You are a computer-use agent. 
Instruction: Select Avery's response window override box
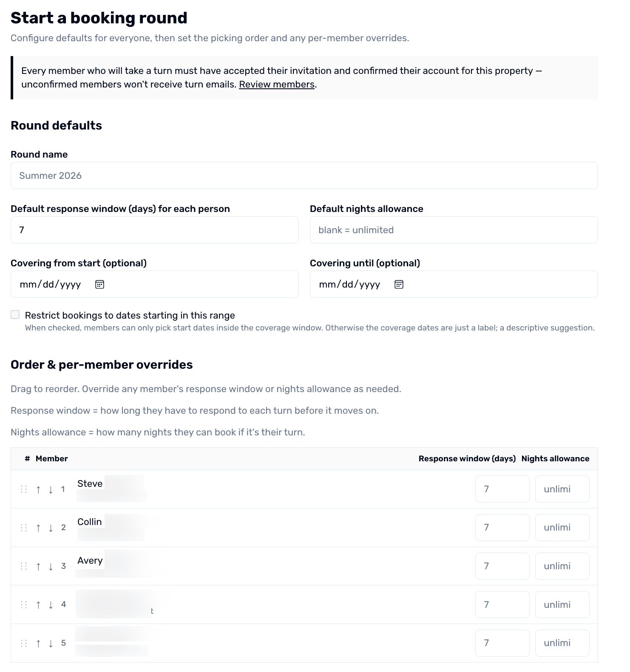click(502, 566)
